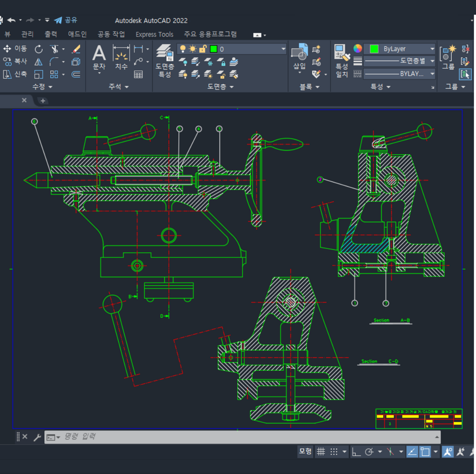Open the 도면층별 lineweight dropdown
The height and width of the screenshot is (474, 476).
[400, 61]
